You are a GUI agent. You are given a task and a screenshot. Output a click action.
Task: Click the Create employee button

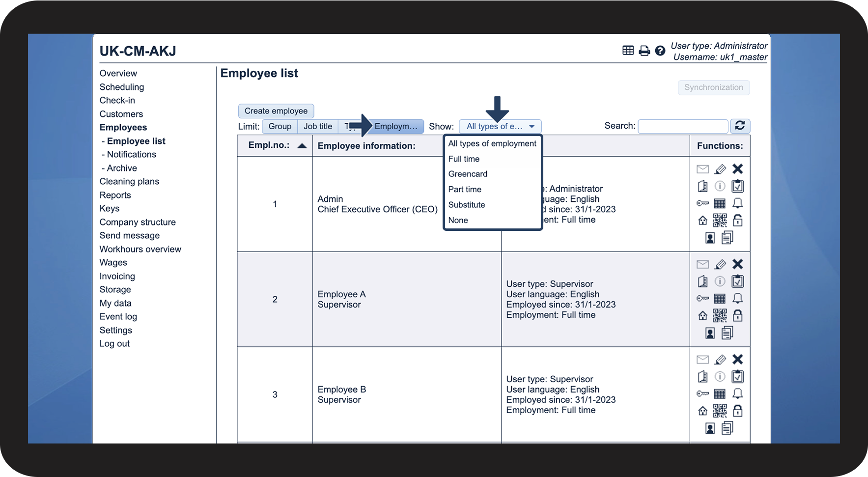(x=276, y=111)
